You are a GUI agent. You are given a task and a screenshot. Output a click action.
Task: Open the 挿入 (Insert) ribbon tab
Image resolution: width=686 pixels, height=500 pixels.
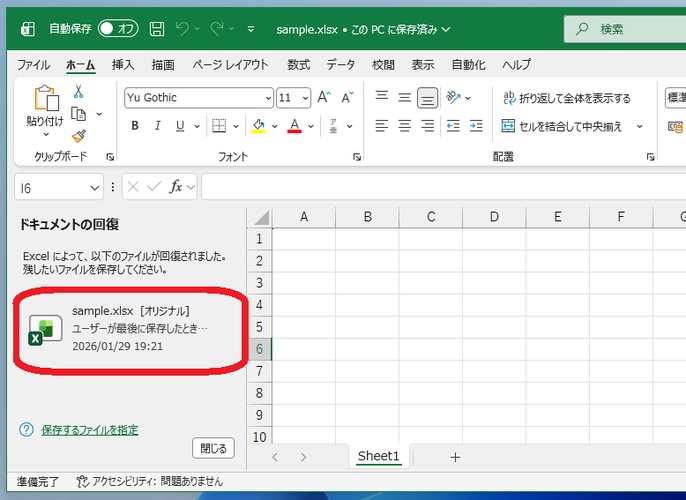(x=123, y=65)
